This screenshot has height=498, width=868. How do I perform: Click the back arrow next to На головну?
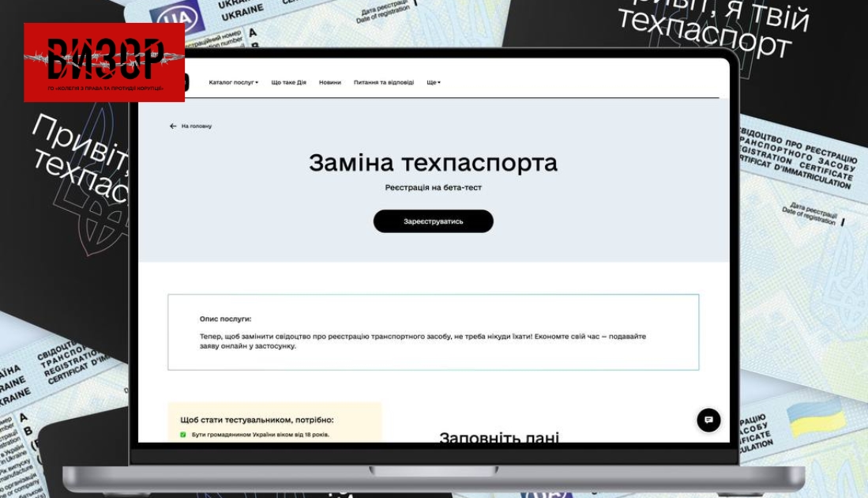[173, 126]
